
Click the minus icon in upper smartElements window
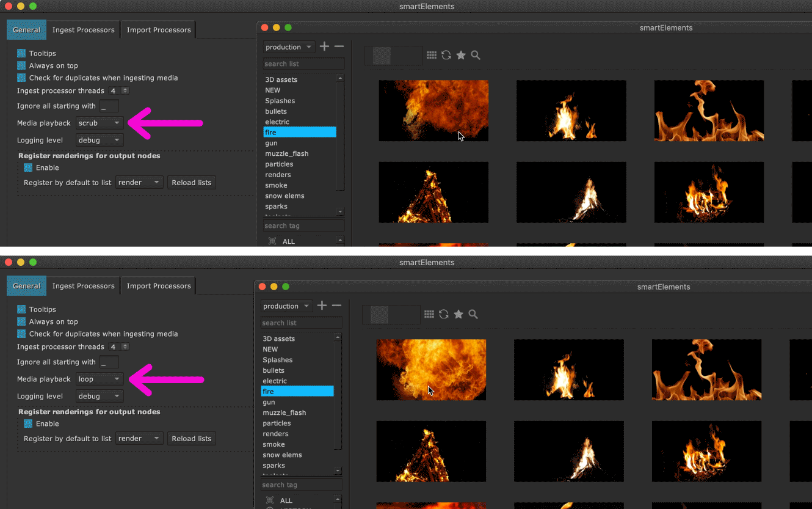coord(339,46)
